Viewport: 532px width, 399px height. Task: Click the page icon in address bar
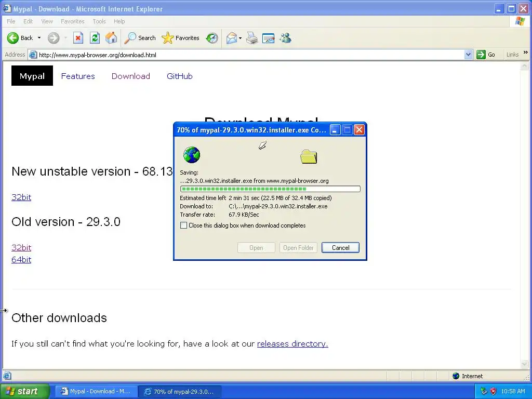coord(33,55)
